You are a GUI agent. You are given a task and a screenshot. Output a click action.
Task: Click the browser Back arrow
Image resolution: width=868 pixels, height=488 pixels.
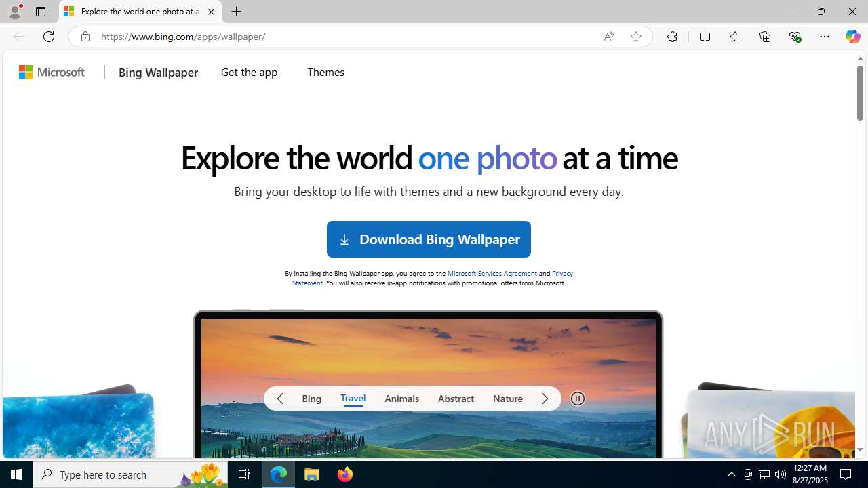[x=19, y=37]
